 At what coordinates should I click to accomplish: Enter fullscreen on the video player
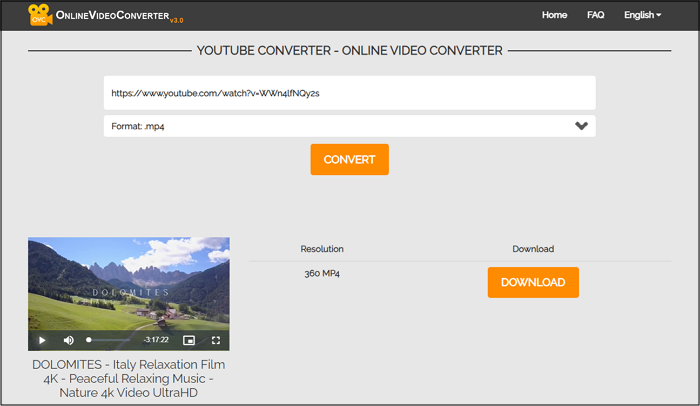[215, 340]
